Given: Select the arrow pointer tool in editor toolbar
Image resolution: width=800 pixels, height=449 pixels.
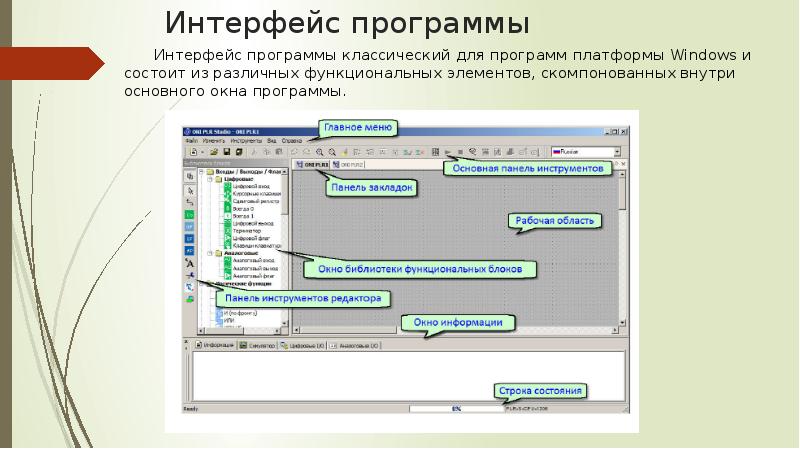Looking at the screenshot, I should (189, 188).
